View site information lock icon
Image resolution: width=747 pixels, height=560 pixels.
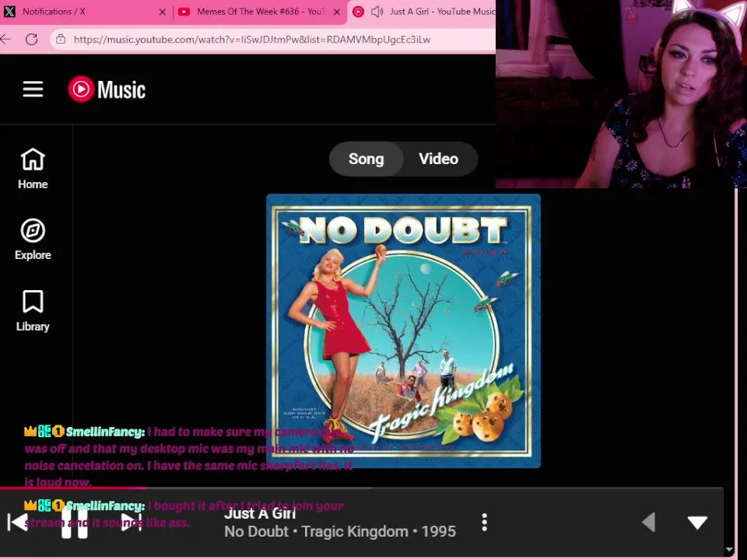click(61, 39)
